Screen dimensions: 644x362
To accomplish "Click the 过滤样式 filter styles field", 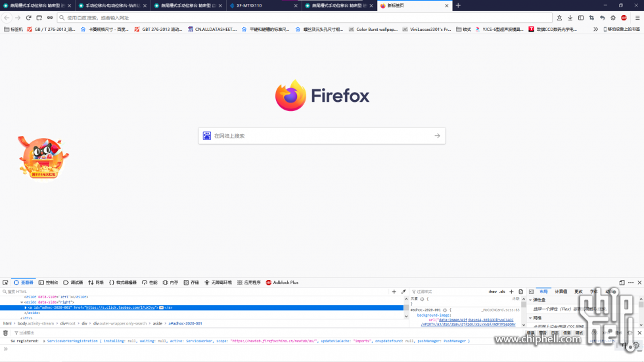I will 448,292.
